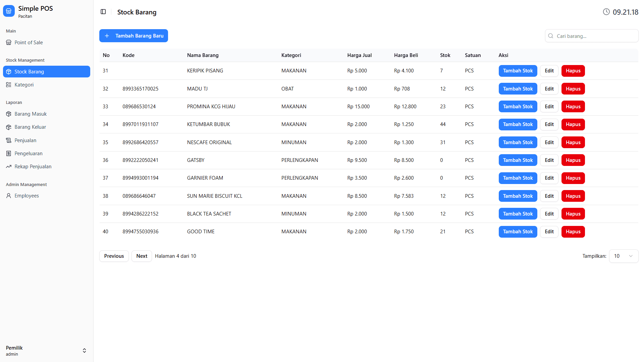Delete the GATSBY item with Hapus
This screenshot has width=644, height=362.
tap(573, 160)
